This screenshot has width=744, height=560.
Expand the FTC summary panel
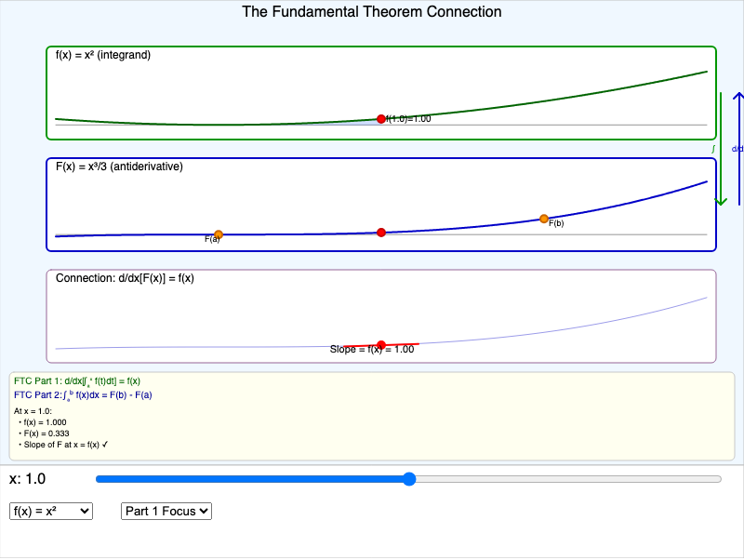coord(372,413)
